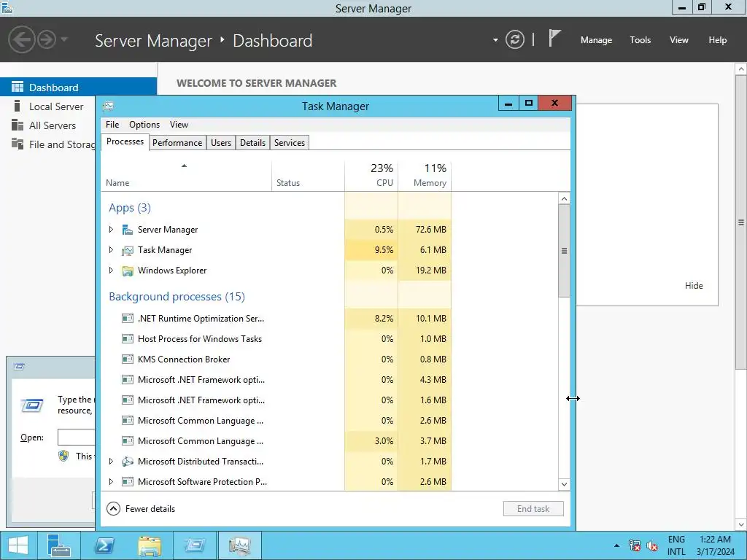Viewport: 747px width, 560px height.
Task: Click the muted volume tray icon
Action: [x=651, y=545]
